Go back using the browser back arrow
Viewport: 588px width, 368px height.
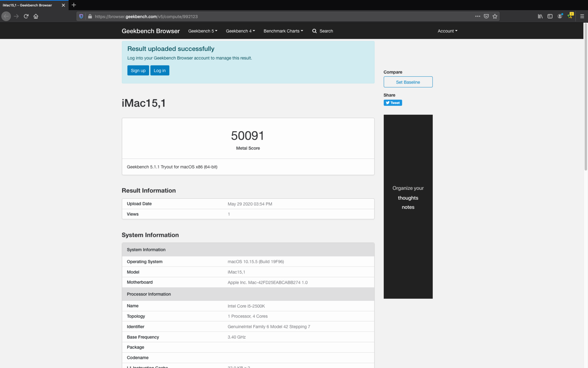coord(6,16)
